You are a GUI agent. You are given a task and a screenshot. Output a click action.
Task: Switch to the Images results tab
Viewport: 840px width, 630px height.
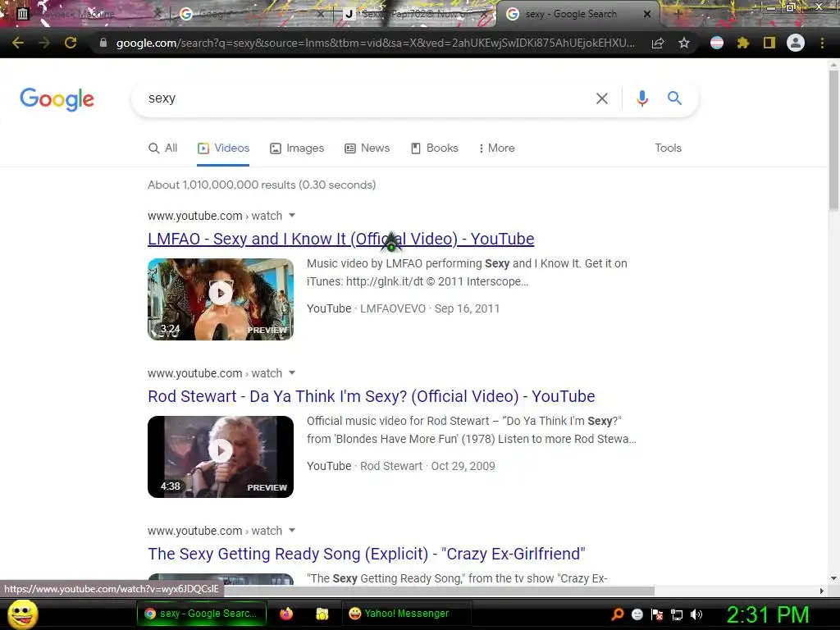tap(297, 148)
